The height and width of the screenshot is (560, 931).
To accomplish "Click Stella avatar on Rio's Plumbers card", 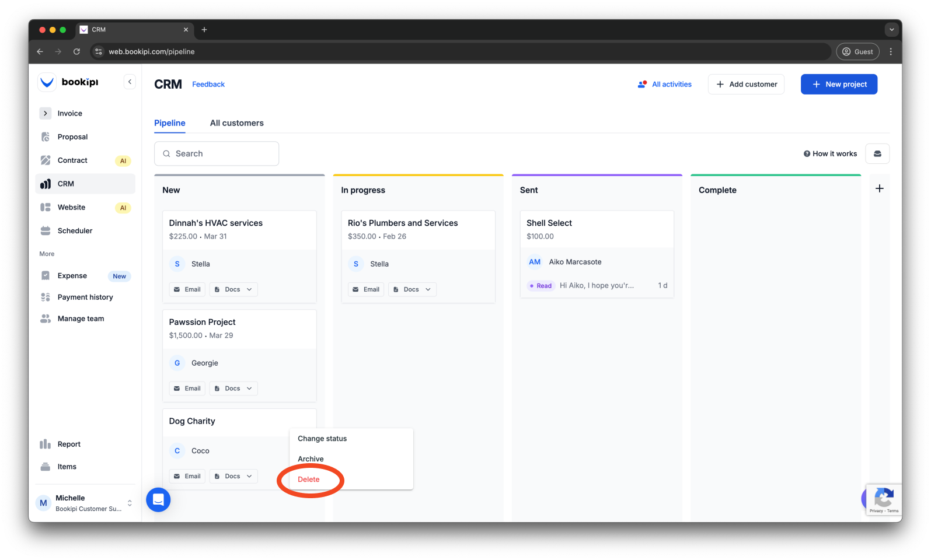I will 356,264.
